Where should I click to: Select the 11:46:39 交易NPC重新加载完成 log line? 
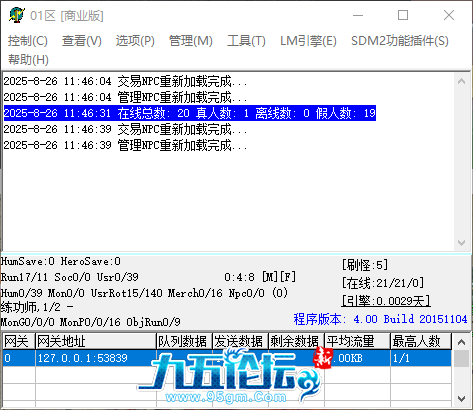pyautogui.click(x=125, y=129)
